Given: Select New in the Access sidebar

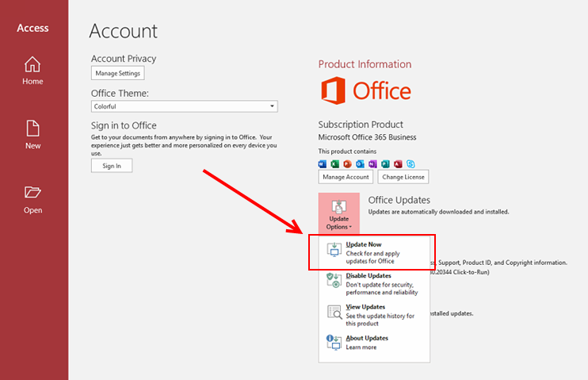Looking at the screenshot, I should 32,135.
